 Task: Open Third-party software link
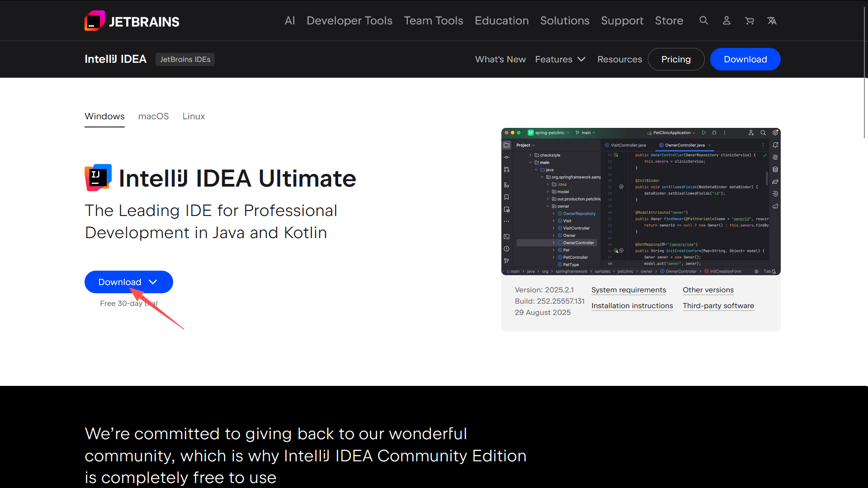[718, 306]
